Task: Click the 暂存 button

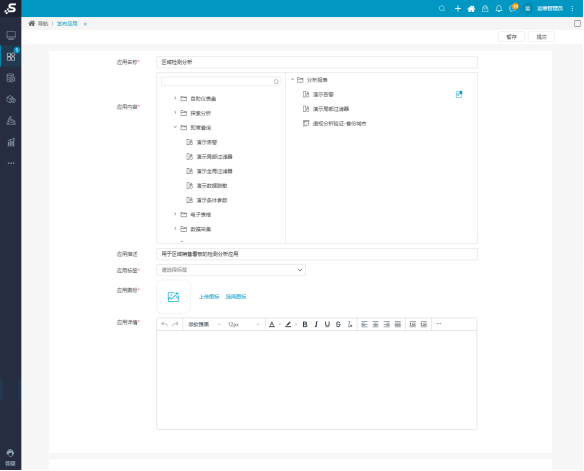Action: coord(511,37)
